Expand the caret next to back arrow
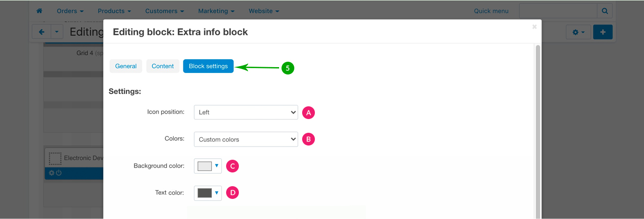The width and height of the screenshot is (644, 219). pyautogui.click(x=57, y=32)
